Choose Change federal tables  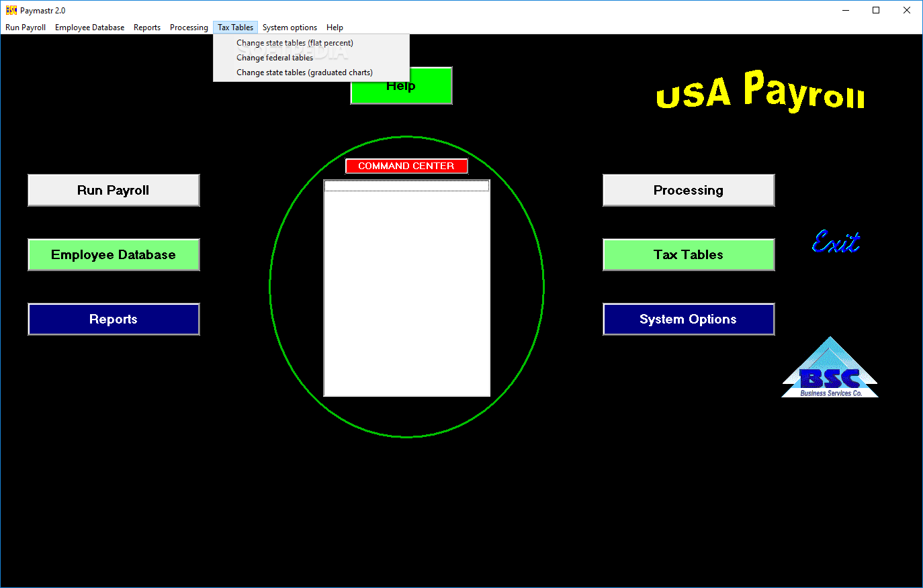pos(311,58)
